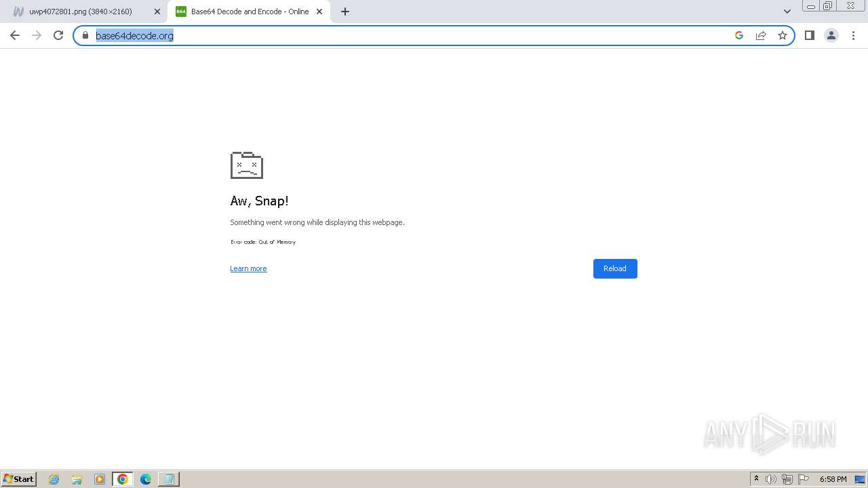Share this page using the share icon

coord(761,35)
